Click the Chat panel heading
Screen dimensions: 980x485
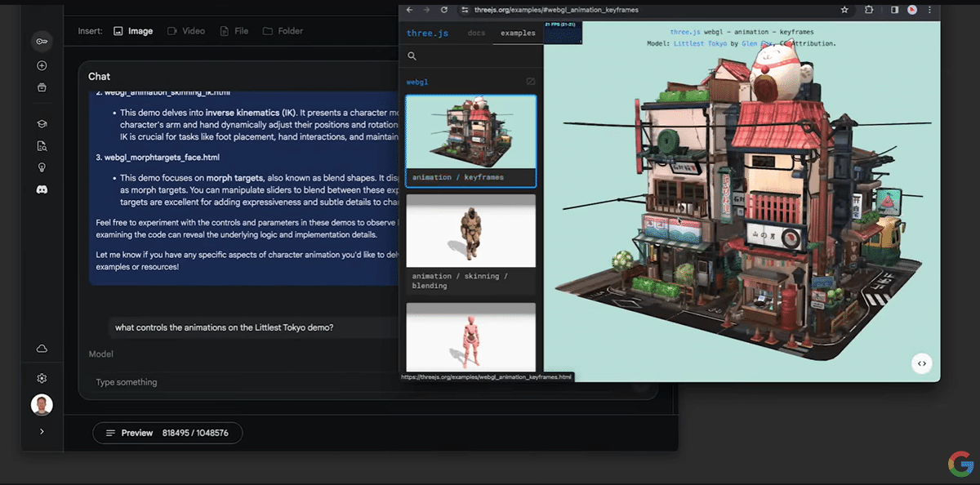click(x=99, y=76)
